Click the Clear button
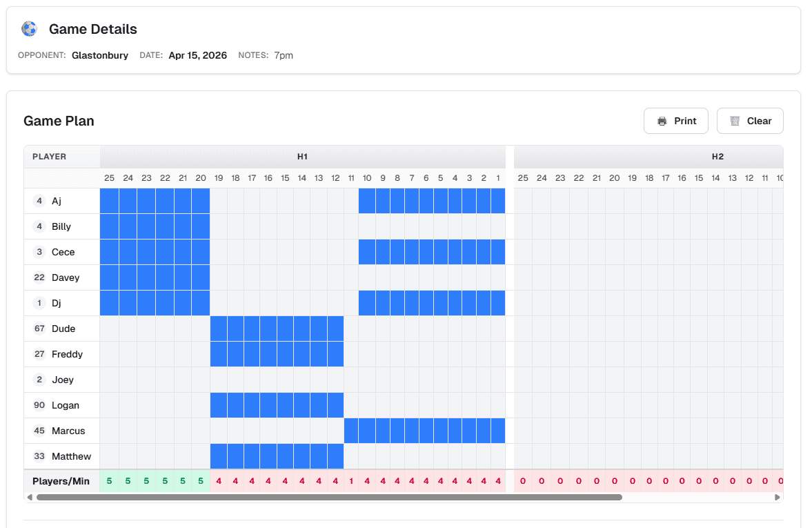This screenshot has height=528, width=812. click(749, 120)
